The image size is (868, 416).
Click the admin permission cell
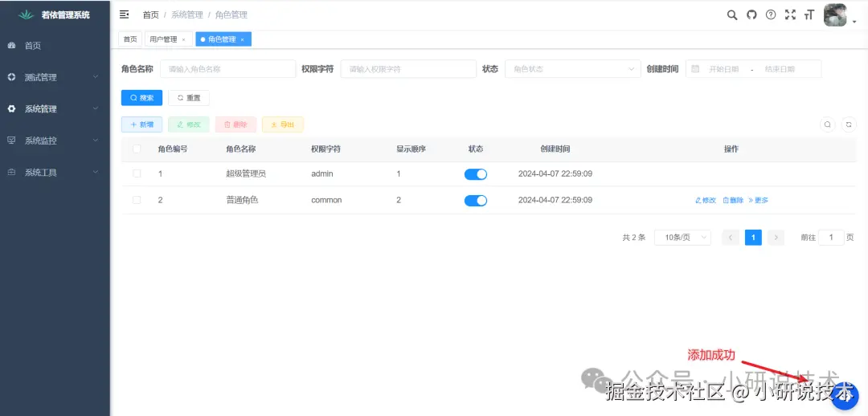pos(322,173)
